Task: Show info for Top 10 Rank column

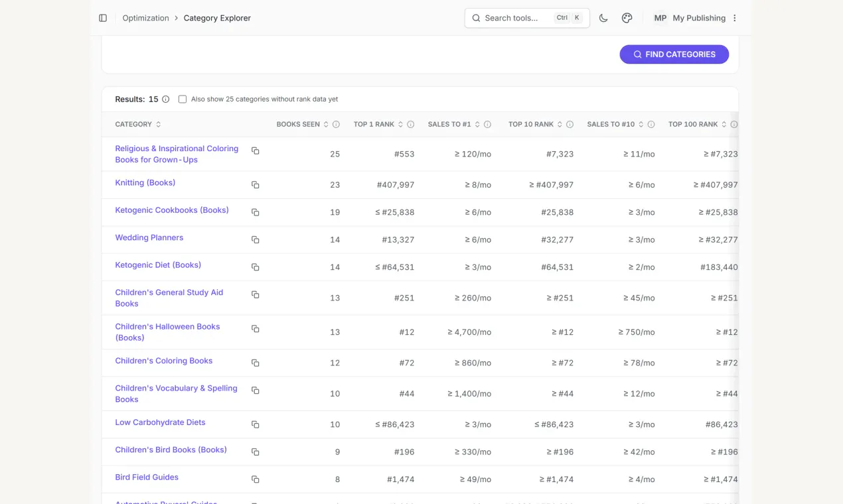Action: point(570,125)
